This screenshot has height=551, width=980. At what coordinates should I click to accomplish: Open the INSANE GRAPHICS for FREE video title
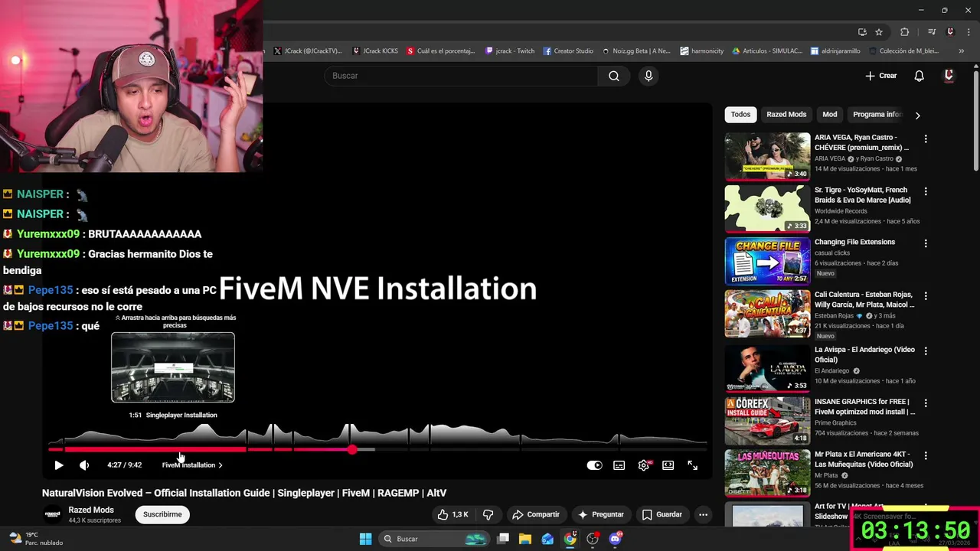click(864, 406)
